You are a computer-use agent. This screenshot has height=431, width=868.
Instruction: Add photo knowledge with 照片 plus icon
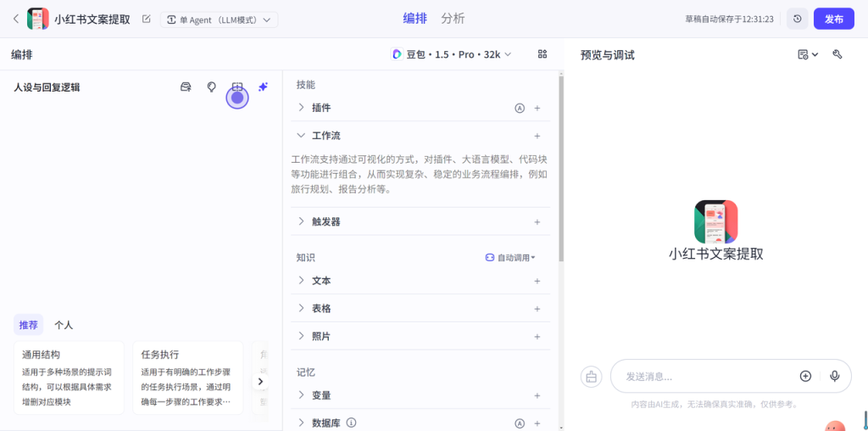coord(537,336)
